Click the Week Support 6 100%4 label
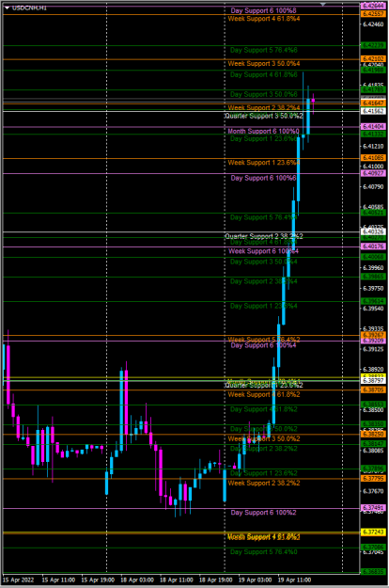Viewport: 389px width, 588px height. tap(263, 251)
